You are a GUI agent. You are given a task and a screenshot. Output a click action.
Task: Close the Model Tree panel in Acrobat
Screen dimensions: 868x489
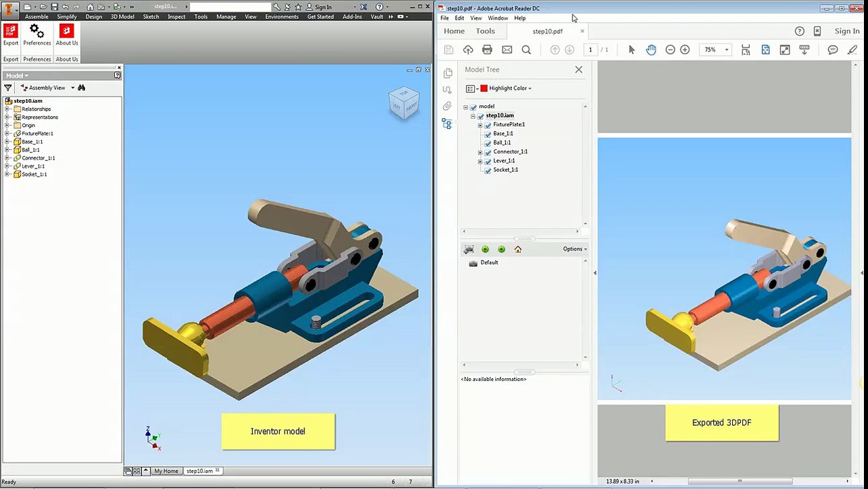[x=579, y=69]
